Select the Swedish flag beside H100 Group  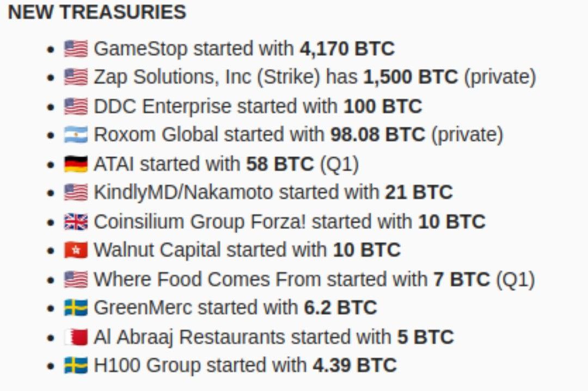point(76,365)
